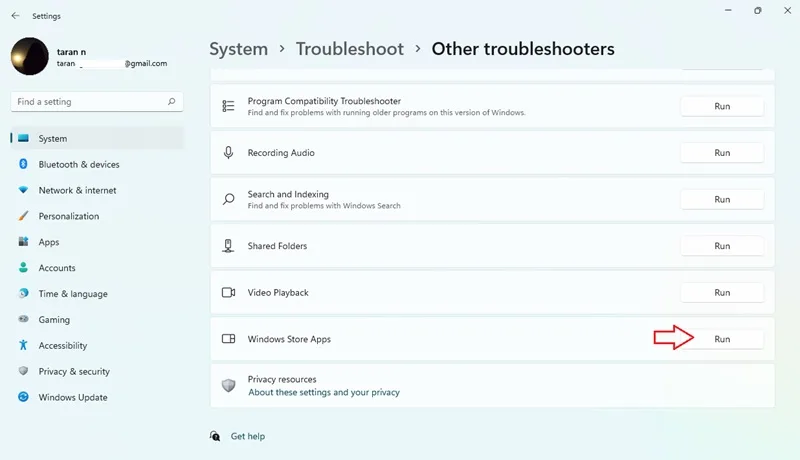Click the Privacy resources shield icon

point(228,386)
